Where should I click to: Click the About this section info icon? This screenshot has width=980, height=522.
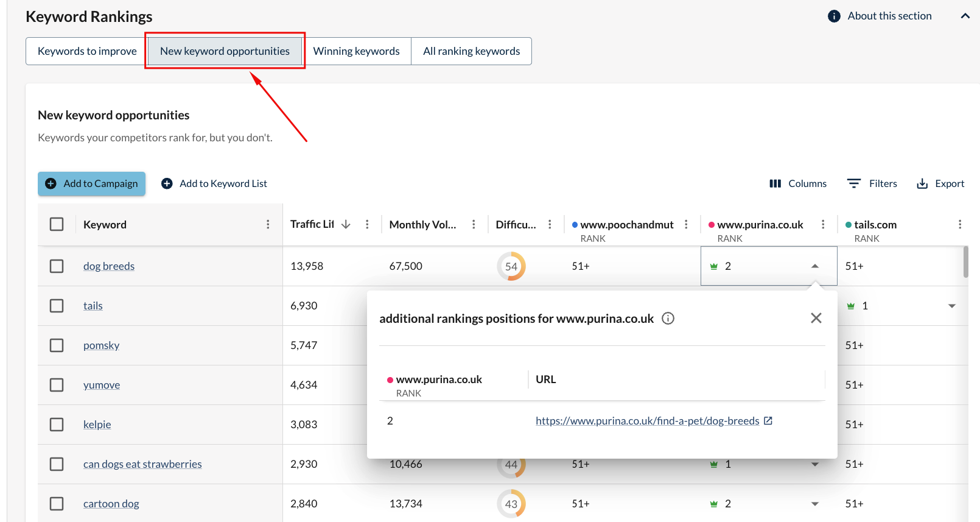coord(834,16)
